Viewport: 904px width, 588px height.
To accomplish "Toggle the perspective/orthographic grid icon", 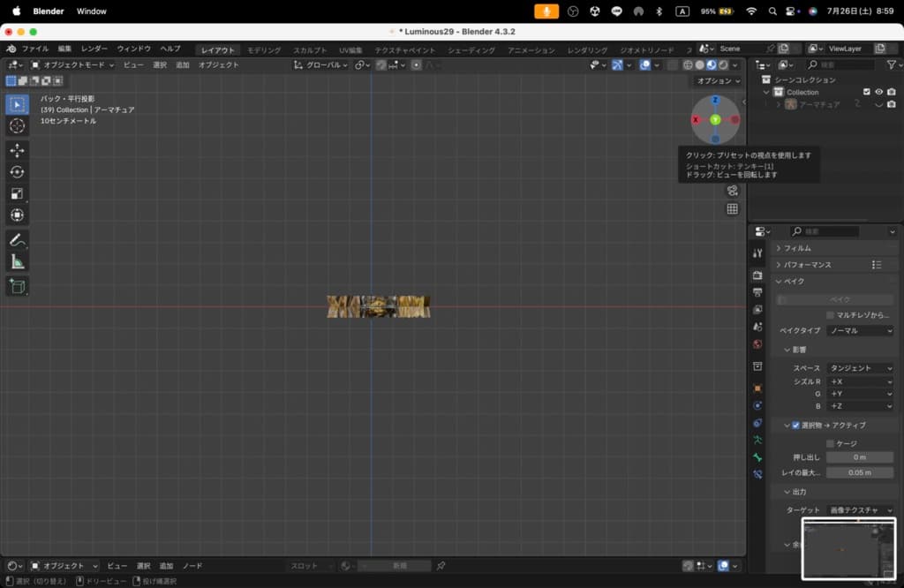I will click(x=732, y=209).
